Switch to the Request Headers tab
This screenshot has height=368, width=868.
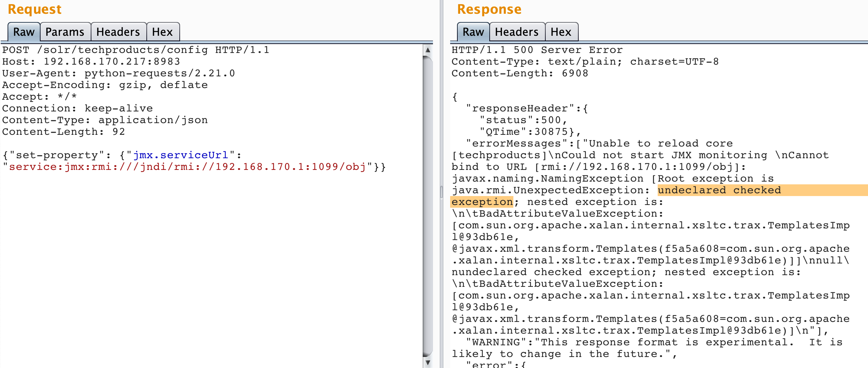(x=118, y=32)
